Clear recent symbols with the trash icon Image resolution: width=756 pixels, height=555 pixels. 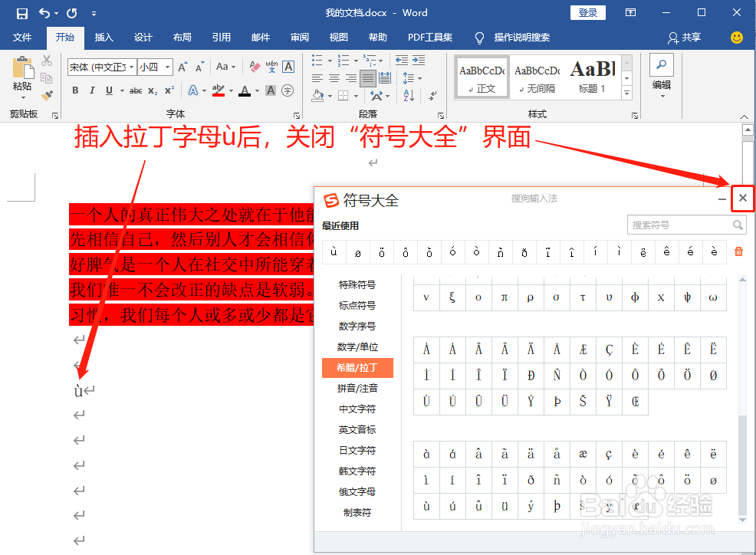coord(738,252)
